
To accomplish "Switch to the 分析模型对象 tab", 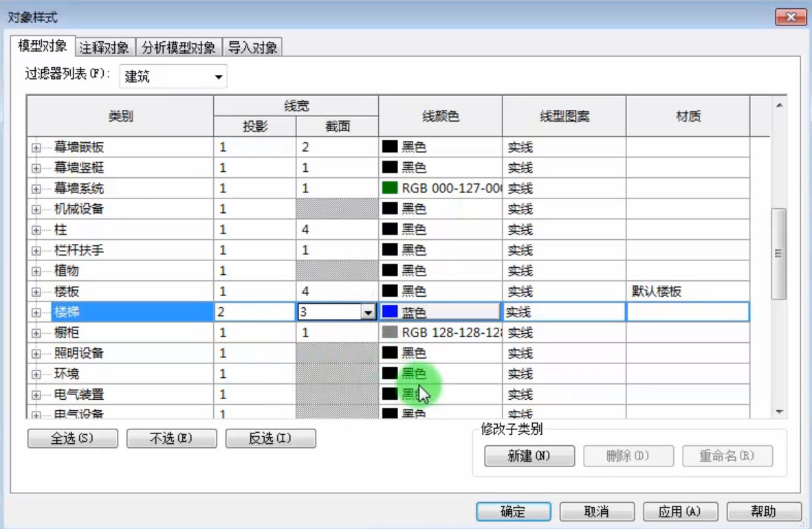I will pyautogui.click(x=179, y=47).
